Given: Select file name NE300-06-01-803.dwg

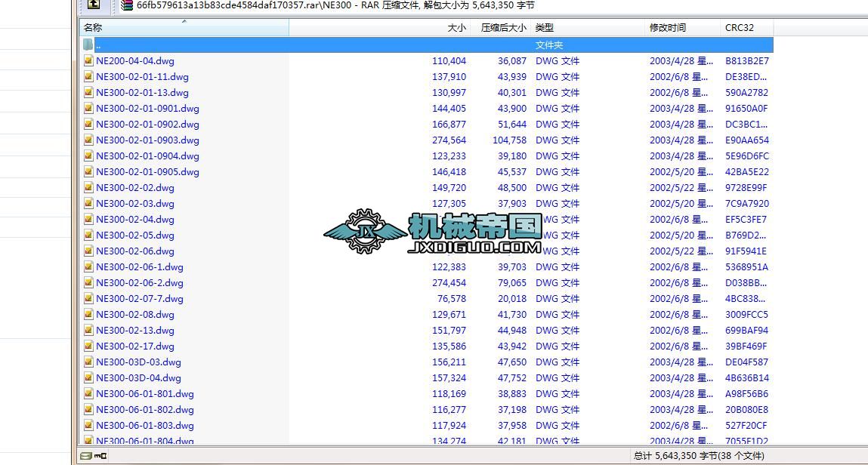Looking at the screenshot, I should (x=145, y=426).
